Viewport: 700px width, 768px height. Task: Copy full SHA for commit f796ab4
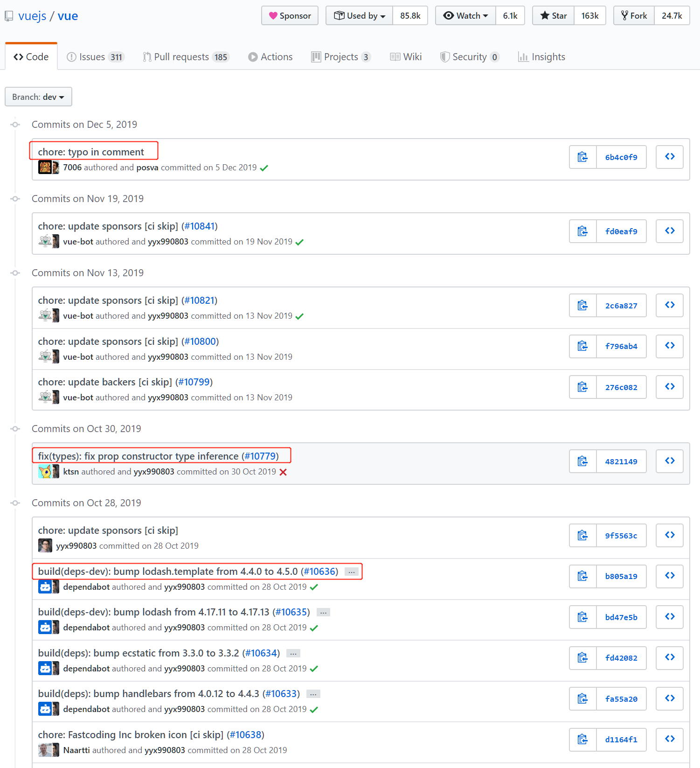click(x=582, y=346)
